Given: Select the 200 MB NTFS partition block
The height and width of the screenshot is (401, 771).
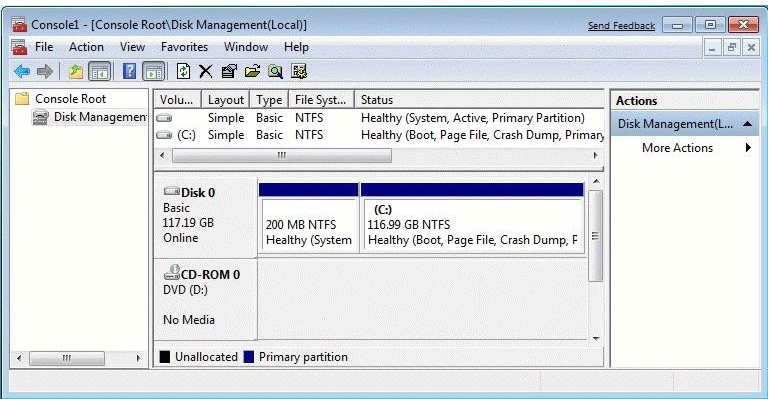Looking at the screenshot, I should [308, 218].
